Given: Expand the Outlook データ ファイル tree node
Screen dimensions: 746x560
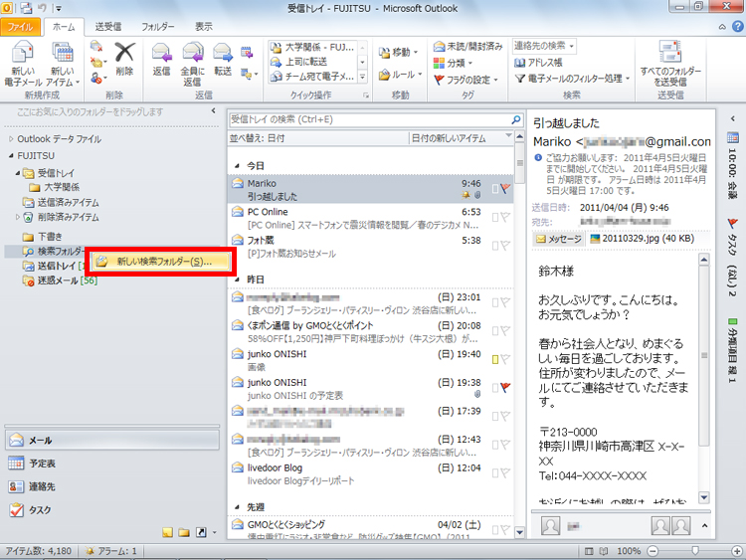Looking at the screenshot, I should click(11, 139).
